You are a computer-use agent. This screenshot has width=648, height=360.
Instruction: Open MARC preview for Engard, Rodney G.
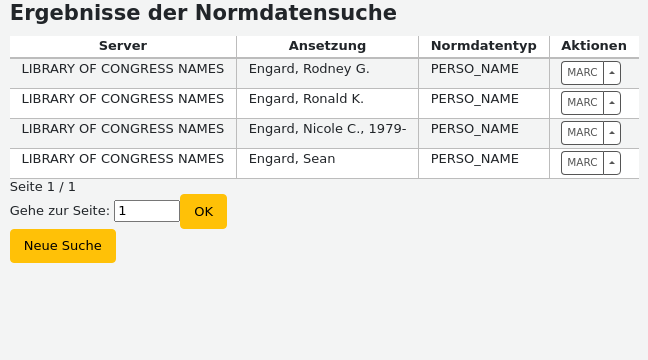(582, 73)
